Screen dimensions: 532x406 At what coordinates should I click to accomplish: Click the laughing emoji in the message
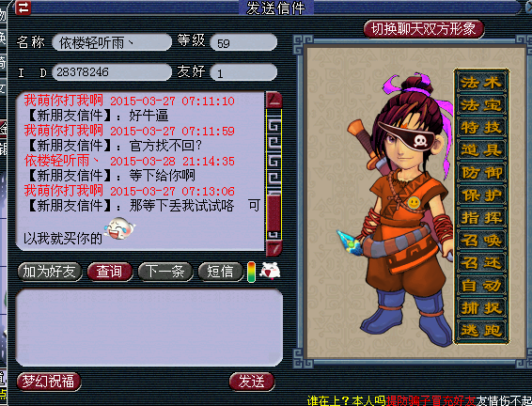click(119, 229)
